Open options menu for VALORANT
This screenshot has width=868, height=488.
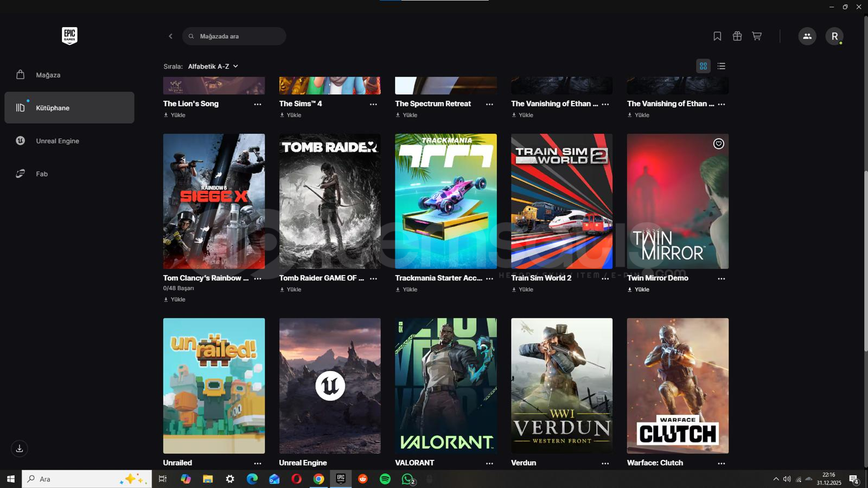(489, 464)
